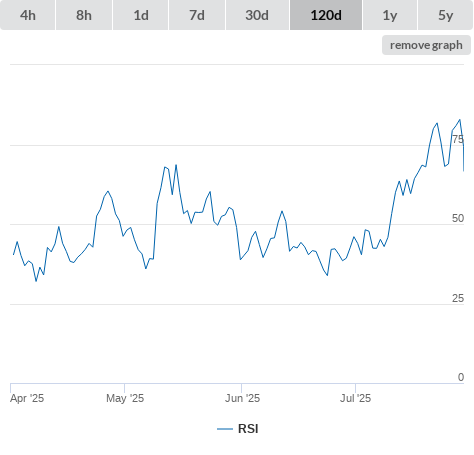Viewport: 474px width, 455px height.
Task: Switch chart to the 5y range
Action: (445, 15)
